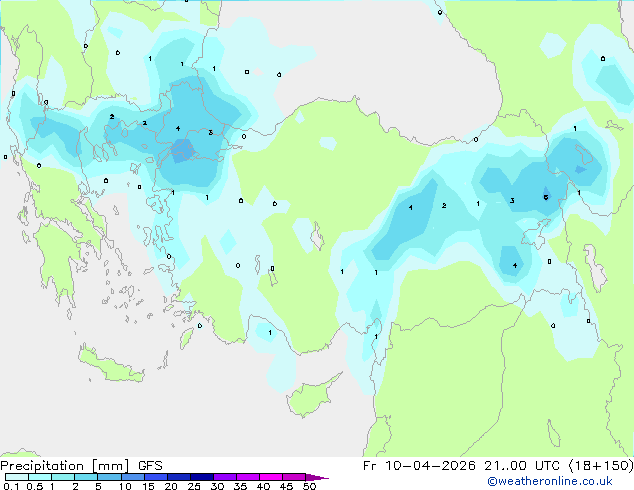Click the legend label '0.1'
Image resolution: width=634 pixels, height=490 pixels.
coord(11,486)
